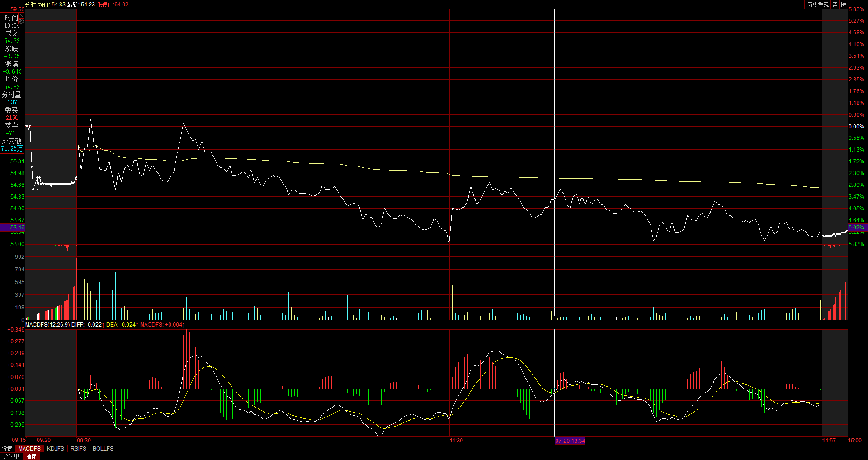Switch to the MACDFS indicator tab
Image resolution: width=868 pixels, height=460 pixels.
[x=29, y=448]
